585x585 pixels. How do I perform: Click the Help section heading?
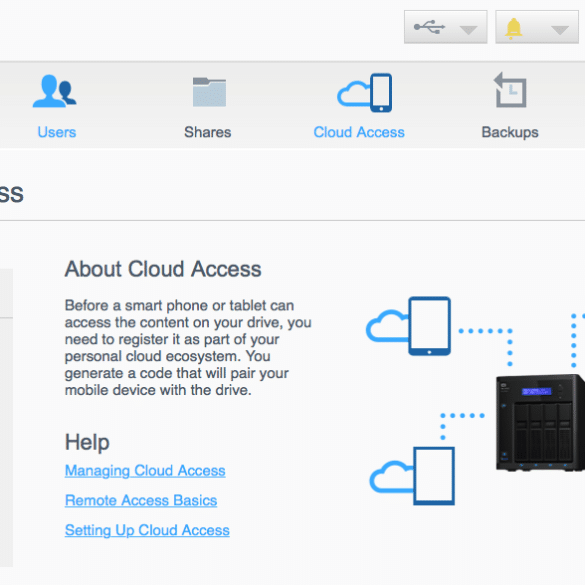[x=87, y=442]
